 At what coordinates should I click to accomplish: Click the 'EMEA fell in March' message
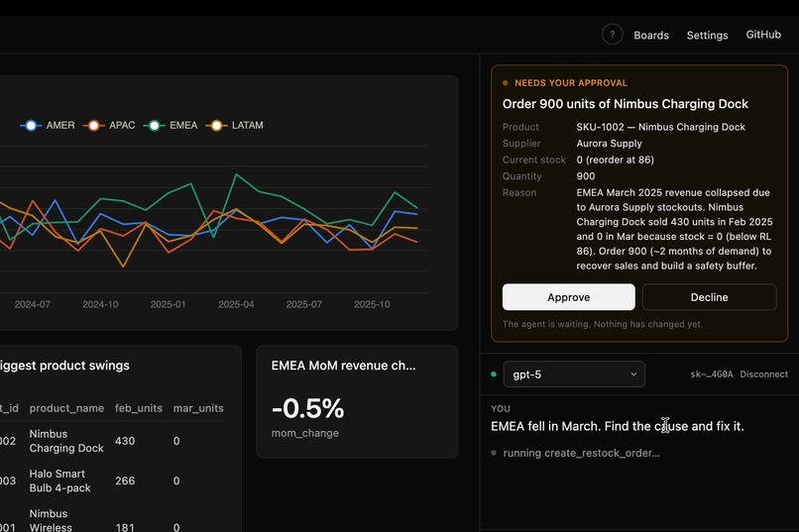617,426
